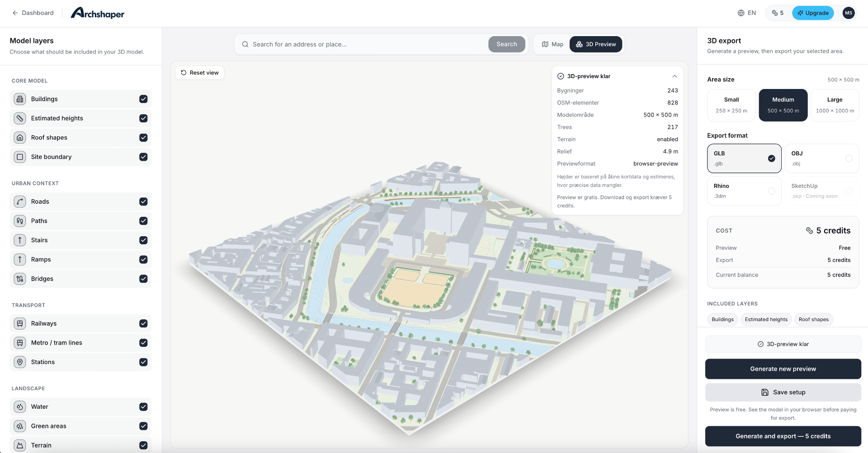Screen dimensions: 868x453
Task: Click the Reset view button
Action: point(200,73)
